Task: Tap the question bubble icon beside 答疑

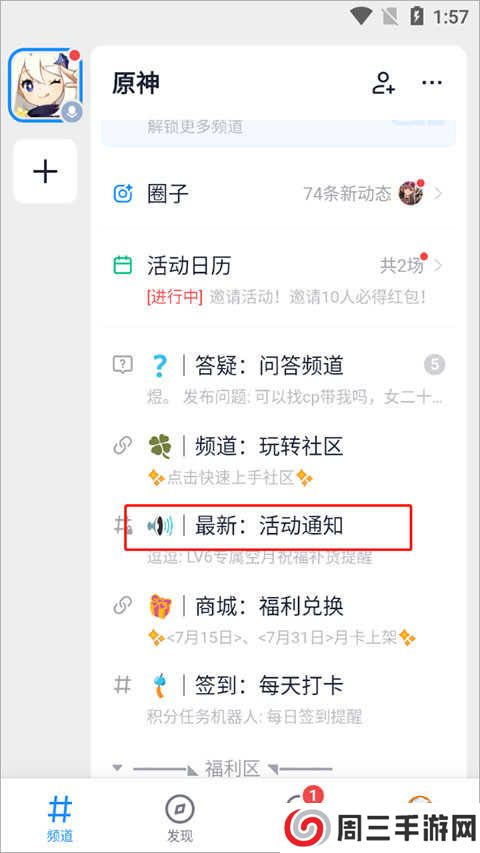Action: point(123,364)
